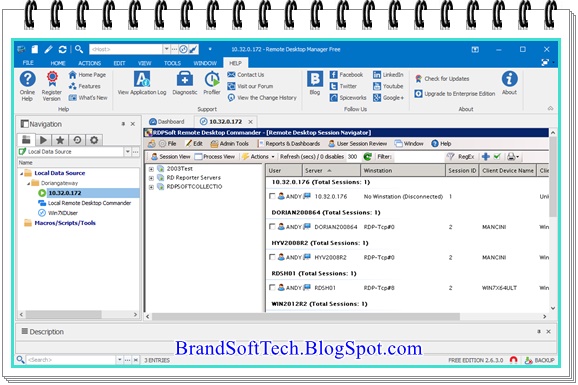Tick the checkbox for 10.32.0.176 session
The image size is (578, 385).
click(272, 196)
